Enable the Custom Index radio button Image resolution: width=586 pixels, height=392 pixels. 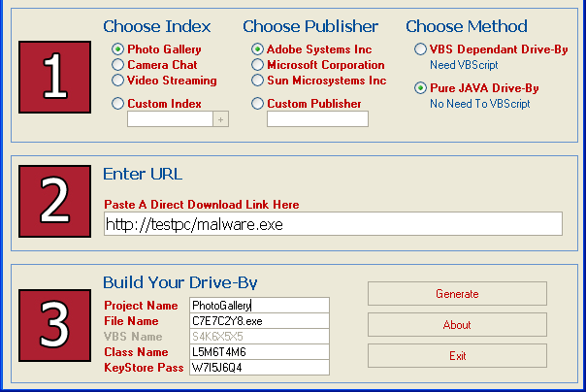click(x=118, y=104)
